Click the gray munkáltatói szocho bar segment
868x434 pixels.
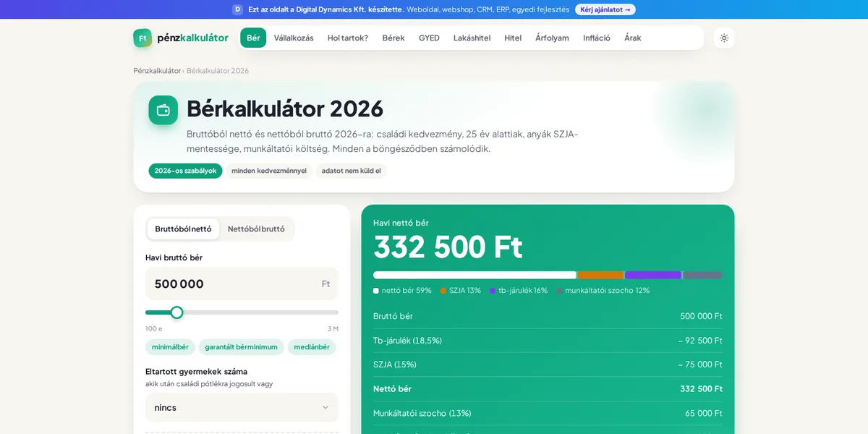pyautogui.click(x=702, y=275)
